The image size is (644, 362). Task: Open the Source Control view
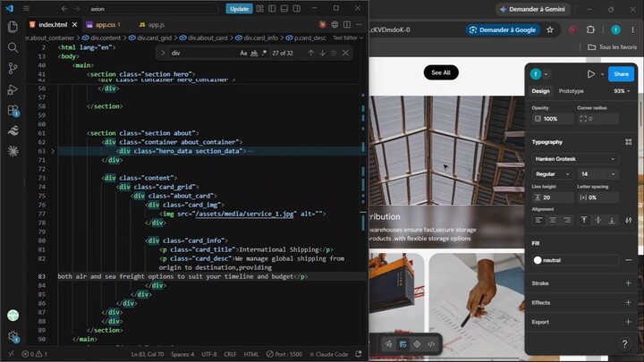pos(13,68)
